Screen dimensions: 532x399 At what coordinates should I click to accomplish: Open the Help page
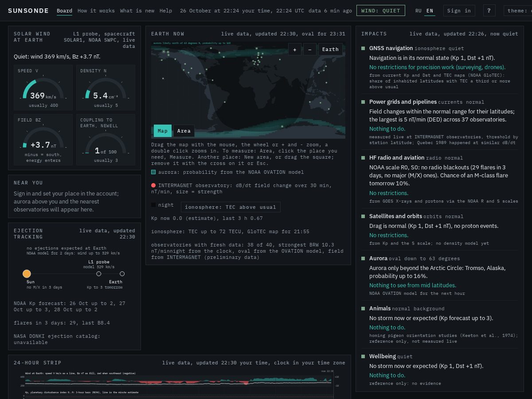166,11
